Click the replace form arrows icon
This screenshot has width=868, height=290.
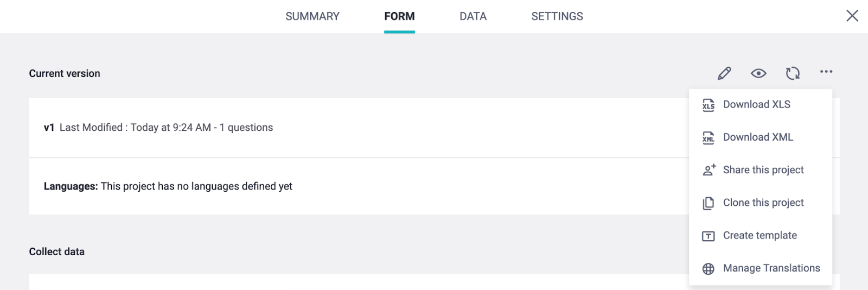tap(793, 73)
